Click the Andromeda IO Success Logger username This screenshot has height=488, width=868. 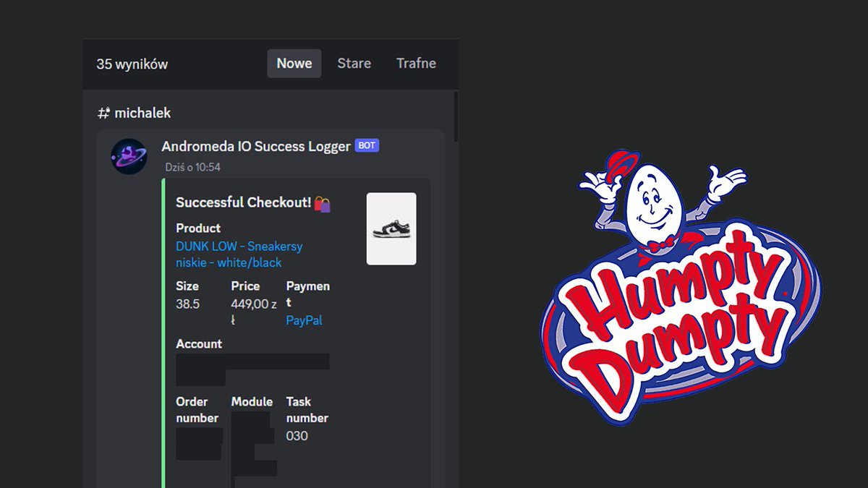[256, 146]
